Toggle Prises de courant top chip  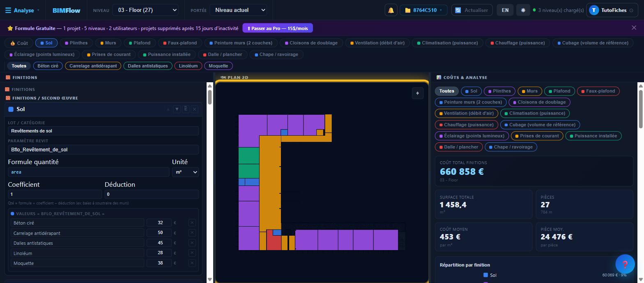[x=109, y=54]
